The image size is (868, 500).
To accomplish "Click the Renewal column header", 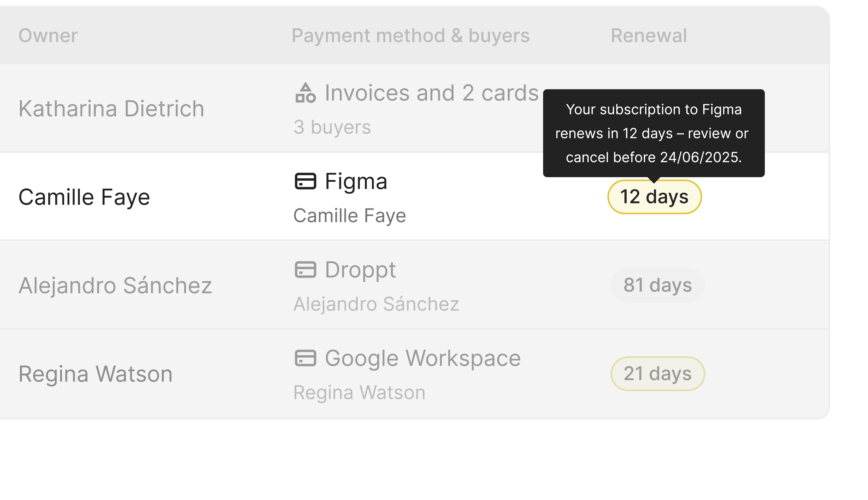I will coord(648,35).
